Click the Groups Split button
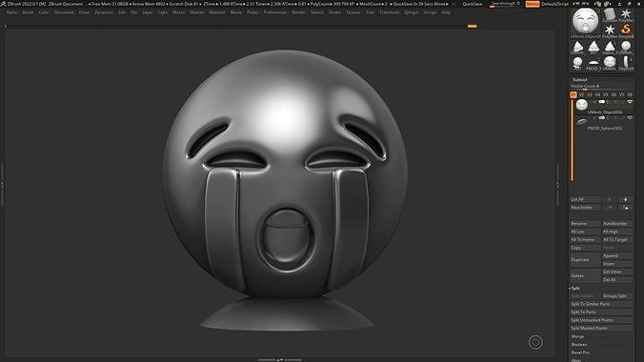644x362 pixels. click(x=617, y=296)
